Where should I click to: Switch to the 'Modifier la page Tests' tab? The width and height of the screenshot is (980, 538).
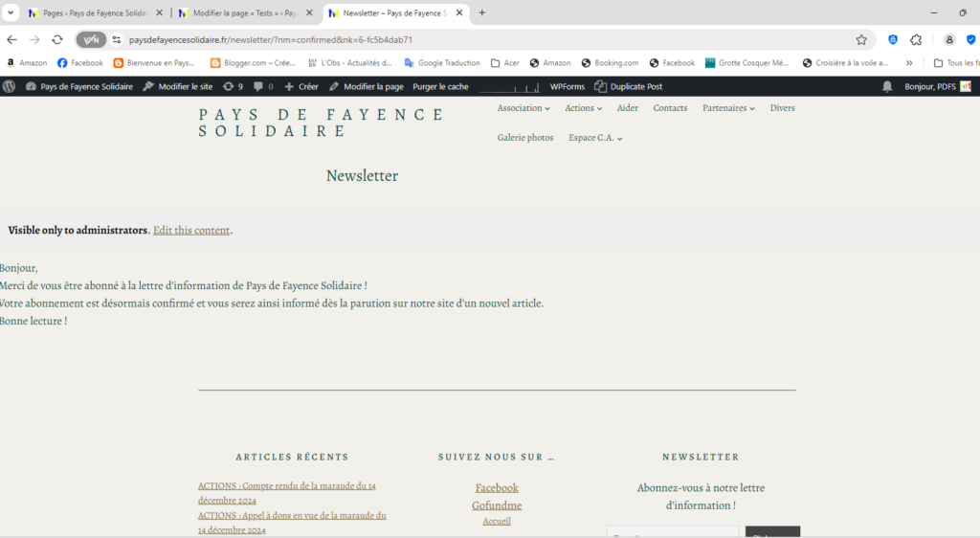[x=244, y=12]
